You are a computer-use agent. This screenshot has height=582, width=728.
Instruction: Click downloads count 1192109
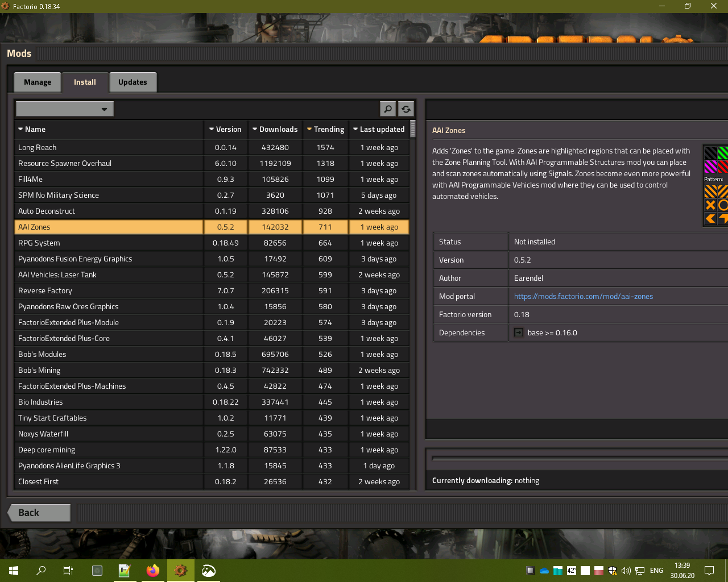click(275, 163)
